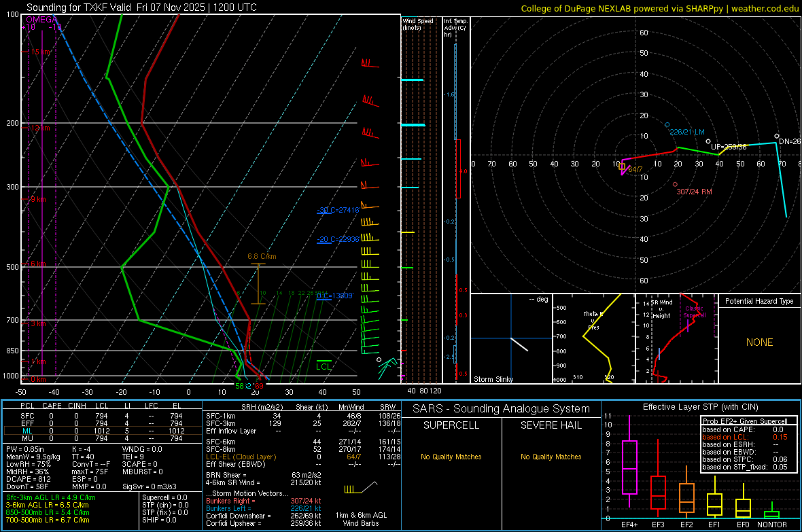This screenshot has height=532, width=802.
Task: Click the 1km & 6km wind barb symbol
Action: (361, 487)
